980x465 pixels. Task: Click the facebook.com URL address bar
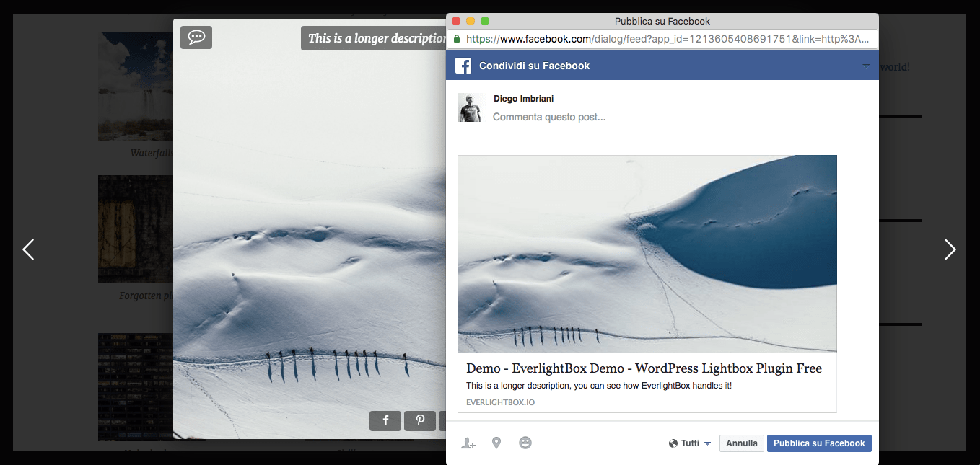(x=662, y=39)
